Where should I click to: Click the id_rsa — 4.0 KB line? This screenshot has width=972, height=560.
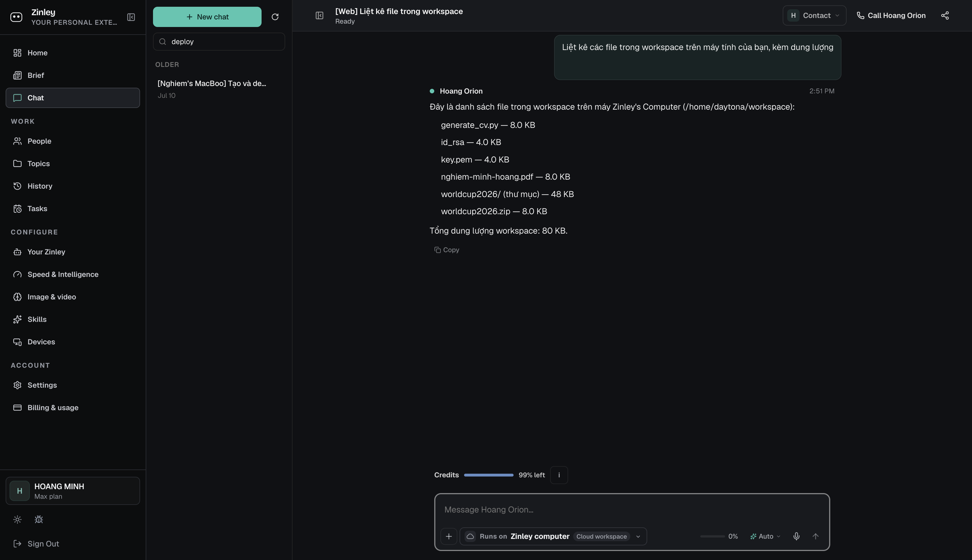tap(471, 142)
